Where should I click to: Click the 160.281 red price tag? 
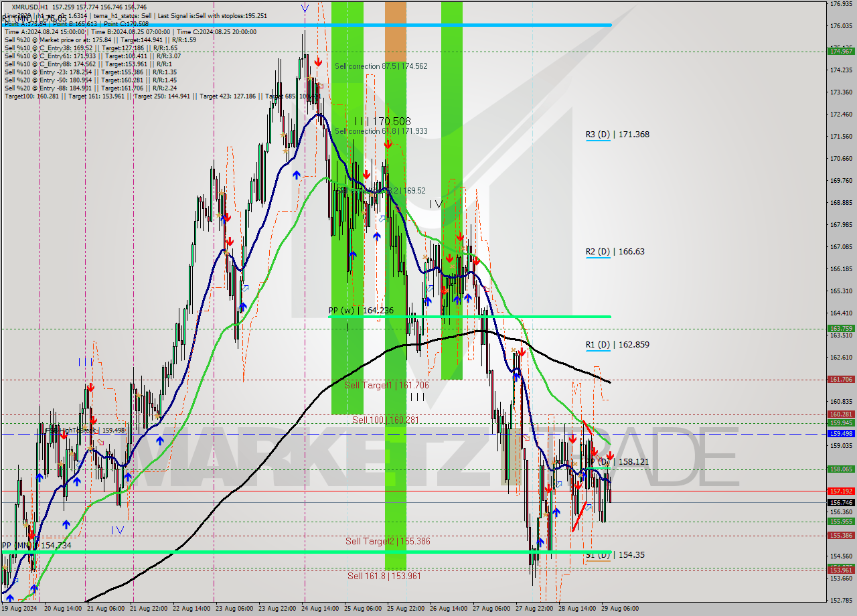coord(841,414)
